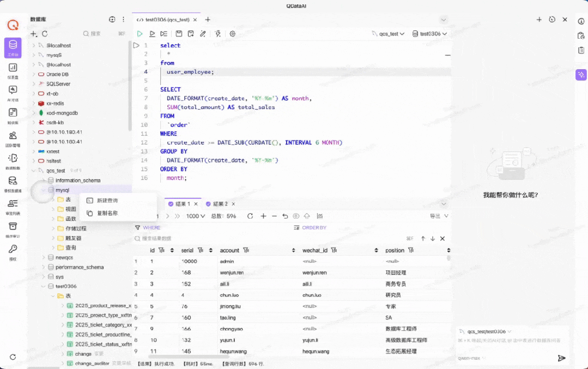
Task: Open the test0306 database dropdown
Action: (429, 34)
